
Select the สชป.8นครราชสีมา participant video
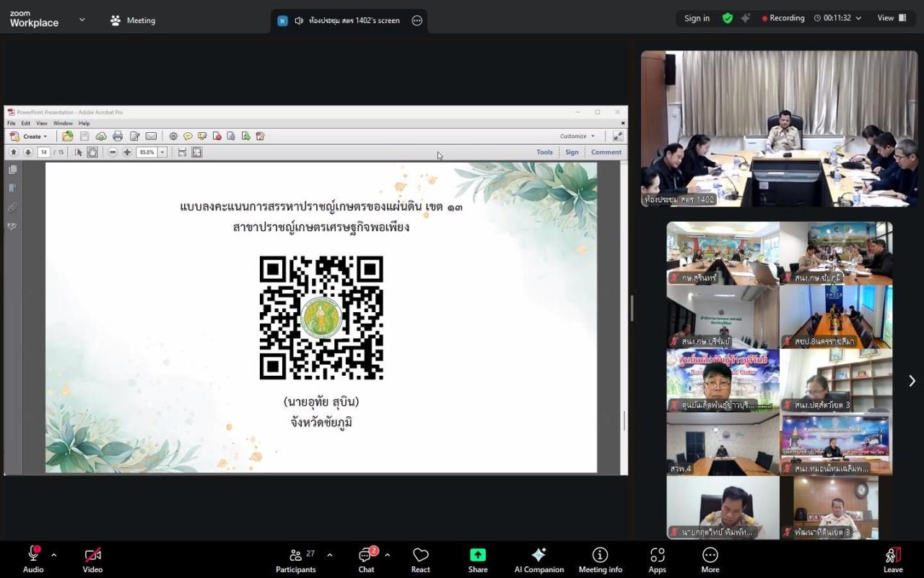pyautogui.click(x=836, y=316)
